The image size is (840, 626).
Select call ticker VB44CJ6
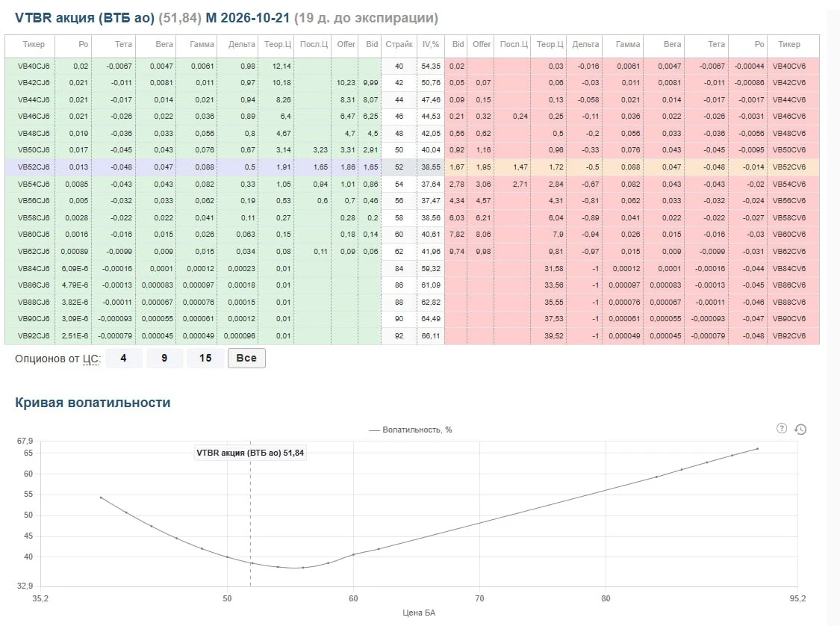click(34, 99)
